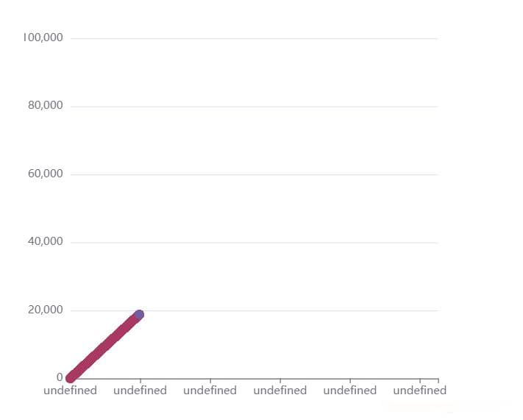Select the last "undefined" x-axis label
Image resolution: width=523 pixels, height=420 pixels.
(x=419, y=391)
